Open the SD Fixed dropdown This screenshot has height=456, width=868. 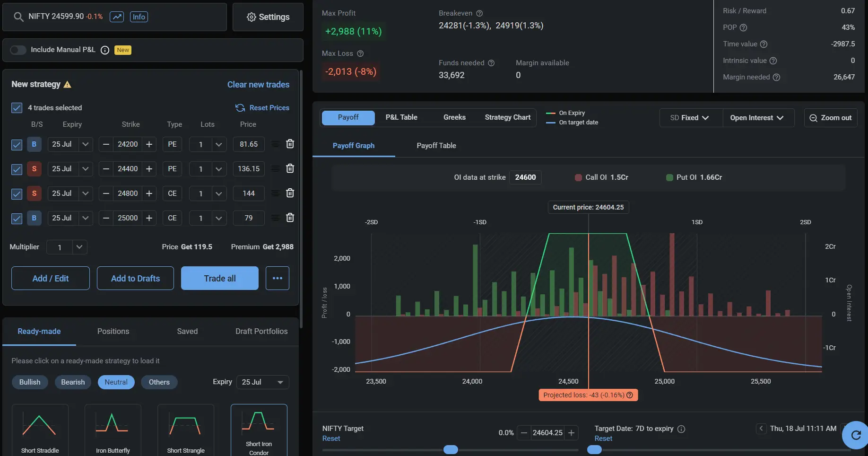point(691,118)
